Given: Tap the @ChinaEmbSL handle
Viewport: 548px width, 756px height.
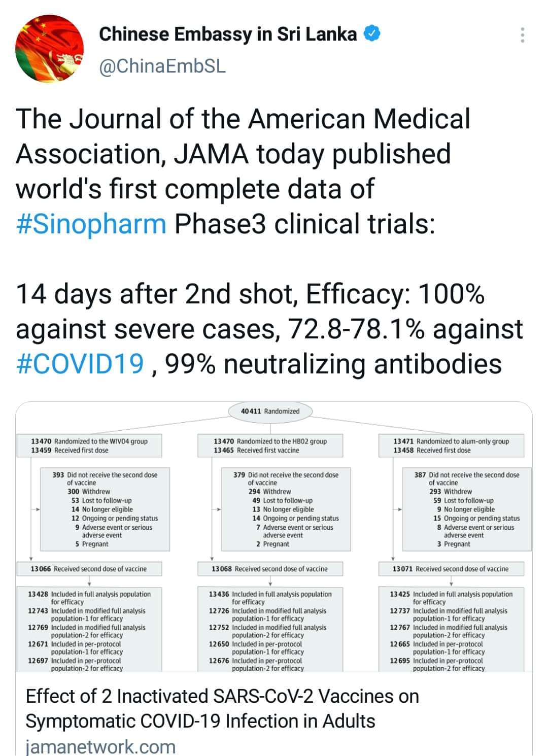Looking at the screenshot, I should point(162,66).
